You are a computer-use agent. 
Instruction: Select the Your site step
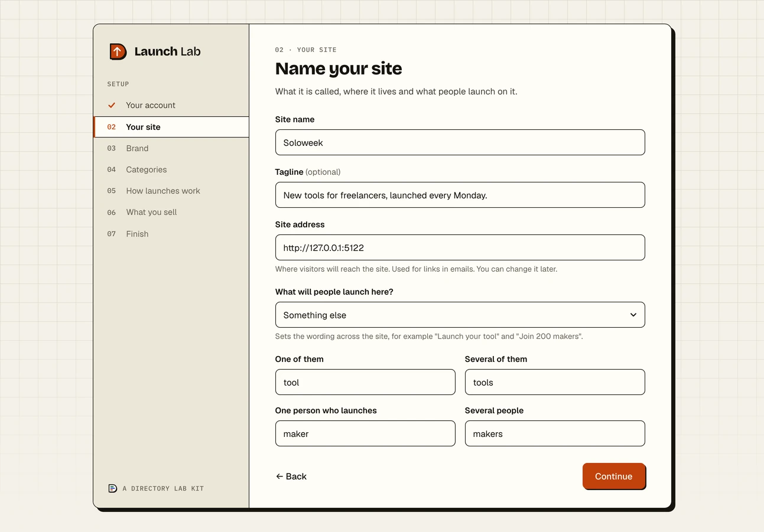171,127
